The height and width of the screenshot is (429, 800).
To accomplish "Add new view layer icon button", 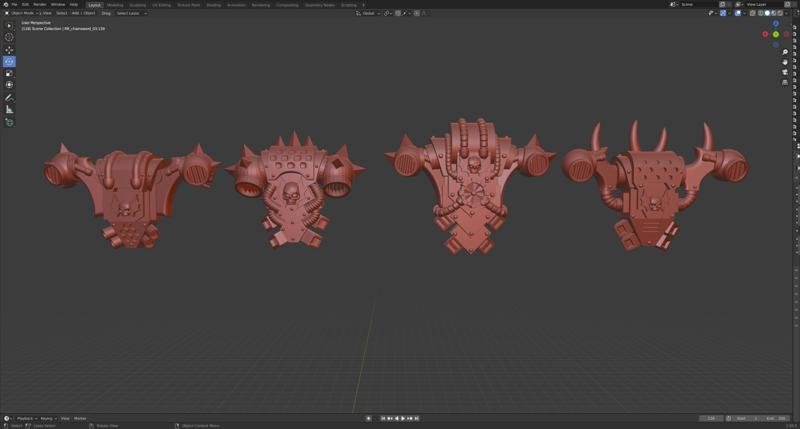I will point(787,4).
